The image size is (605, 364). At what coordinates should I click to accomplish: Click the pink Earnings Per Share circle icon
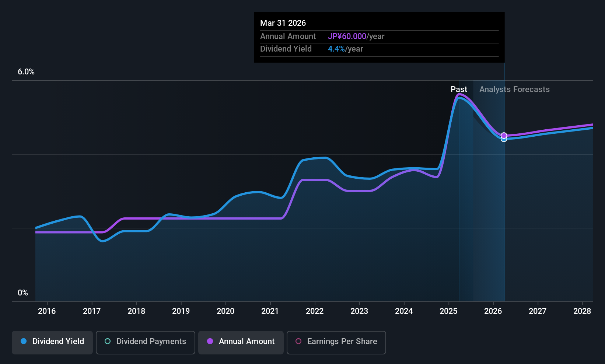point(298,341)
